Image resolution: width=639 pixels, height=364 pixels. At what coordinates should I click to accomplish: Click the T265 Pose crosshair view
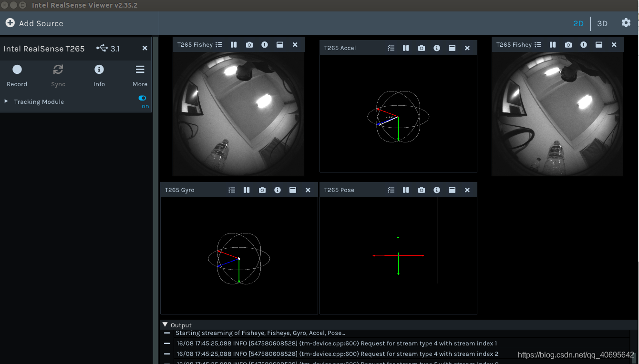pyautogui.click(x=398, y=256)
